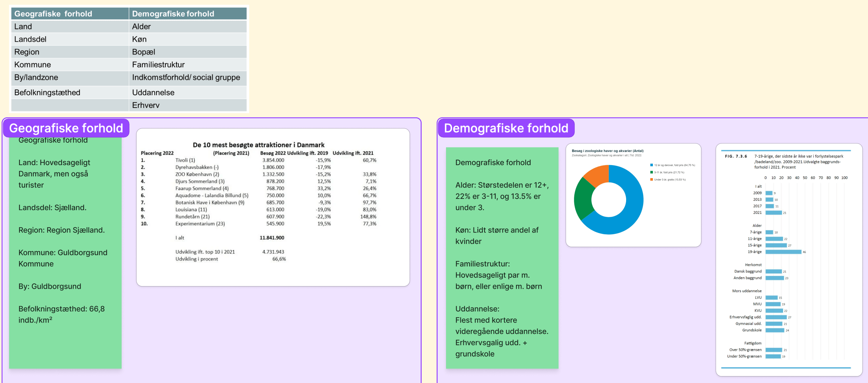Click the blue legend entry '12 år og derover'
868x383 pixels.
click(673, 165)
